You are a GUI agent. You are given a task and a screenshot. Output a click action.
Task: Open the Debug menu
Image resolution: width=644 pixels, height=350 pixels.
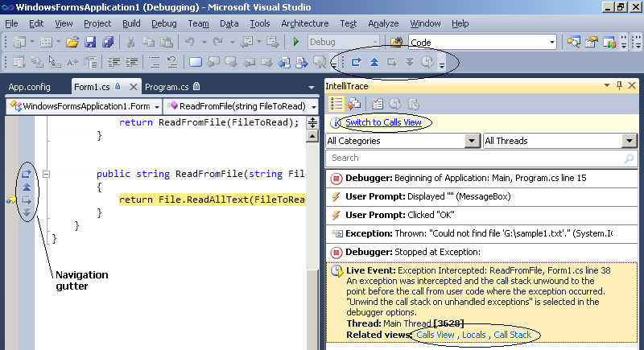pyautogui.click(x=164, y=23)
